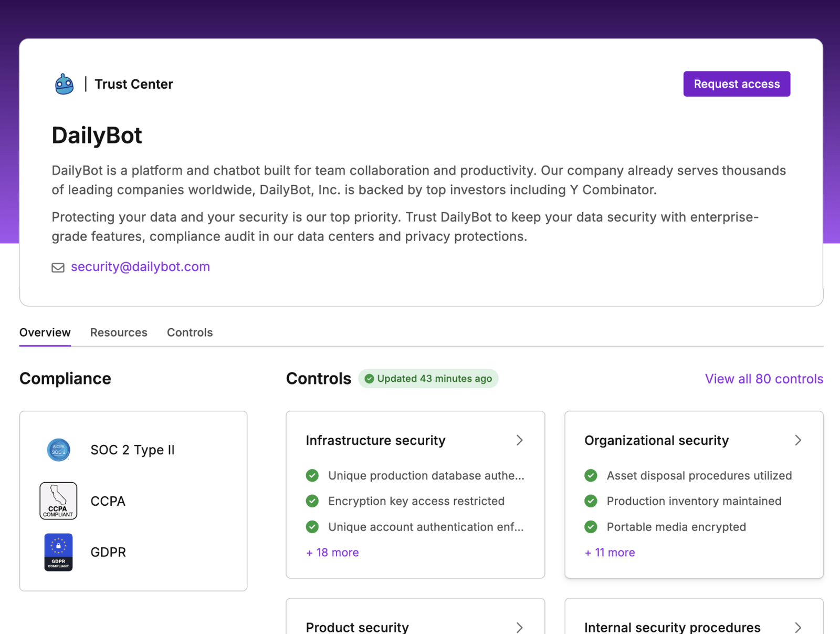840x634 pixels.
Task: Click check icon beside Asset disposal procedures
Action: click(591, 476)
